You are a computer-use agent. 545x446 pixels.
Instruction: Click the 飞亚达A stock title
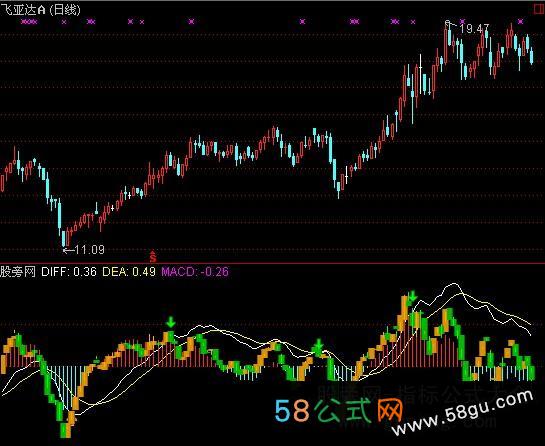23,9
